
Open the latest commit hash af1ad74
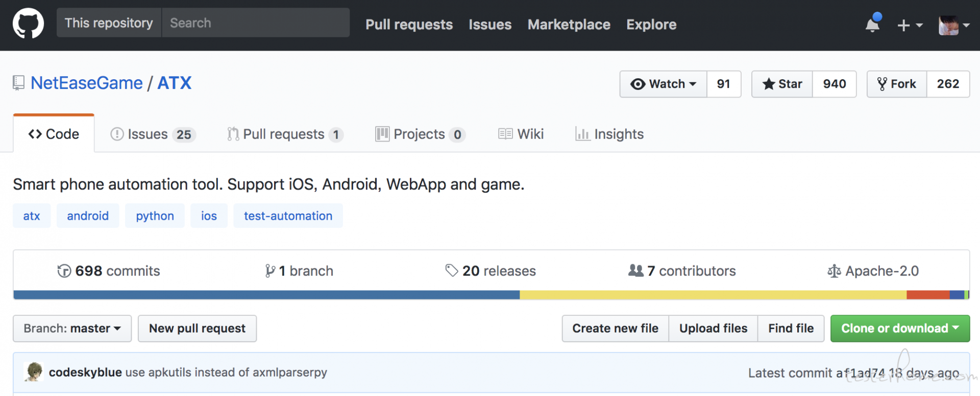pos(860,373)
